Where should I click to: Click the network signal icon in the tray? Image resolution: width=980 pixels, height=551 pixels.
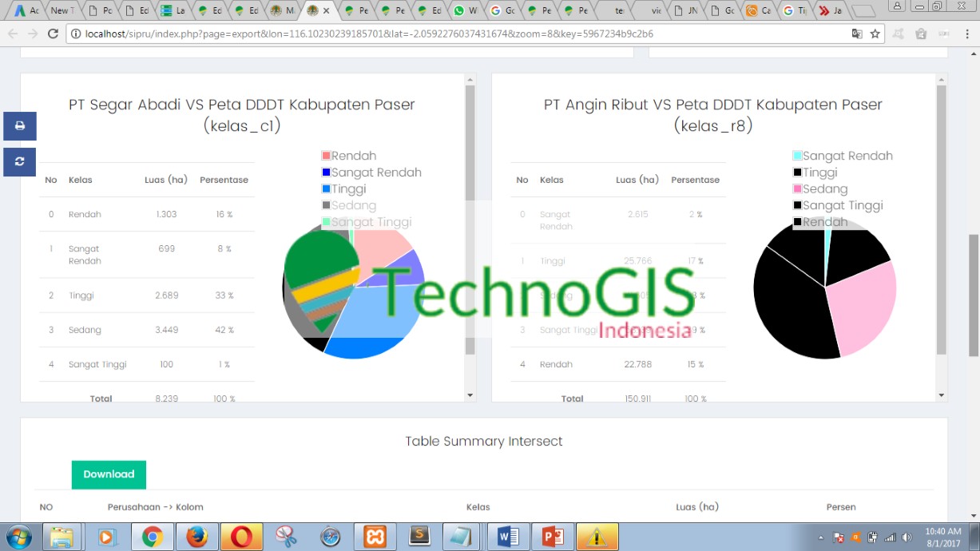(890, 537)
